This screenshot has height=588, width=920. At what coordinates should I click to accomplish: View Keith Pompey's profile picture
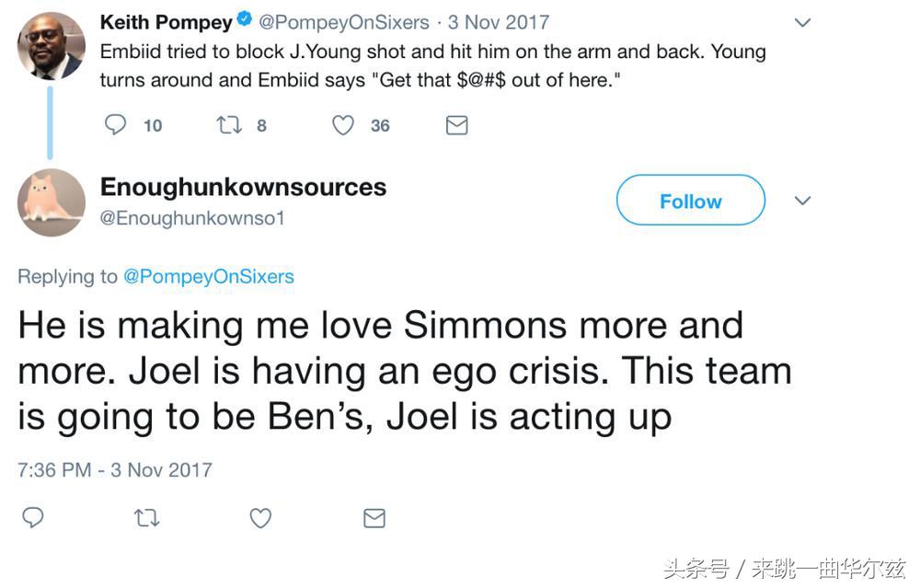tap(51, 46)
